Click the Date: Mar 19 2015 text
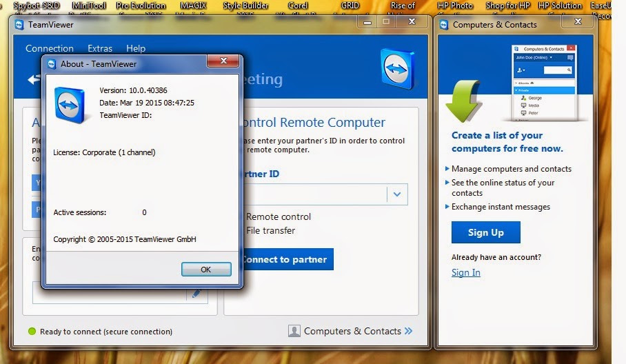 pyautogui.click(x=147, y=103)
